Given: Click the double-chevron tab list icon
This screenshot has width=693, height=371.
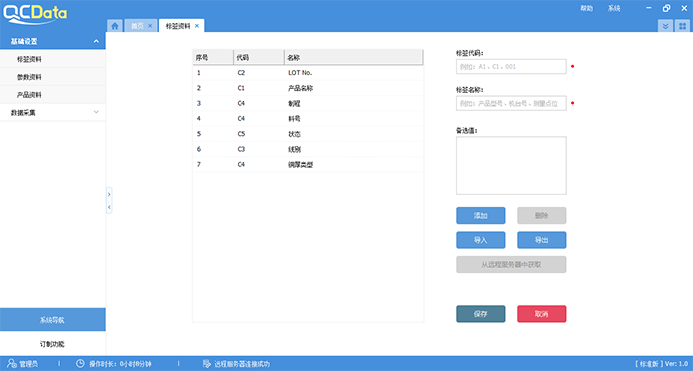Looking at the screenshot, I should (665, 26).
